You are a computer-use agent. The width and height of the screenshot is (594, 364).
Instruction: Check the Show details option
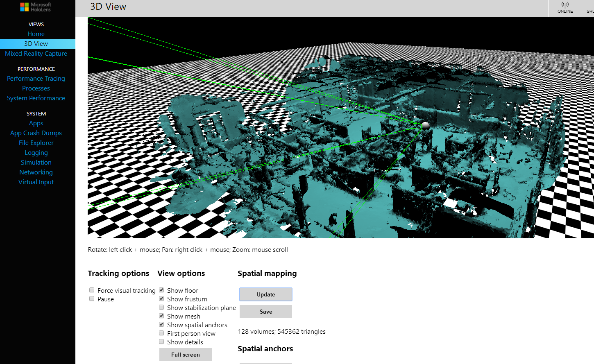click(x=161, y=341)
